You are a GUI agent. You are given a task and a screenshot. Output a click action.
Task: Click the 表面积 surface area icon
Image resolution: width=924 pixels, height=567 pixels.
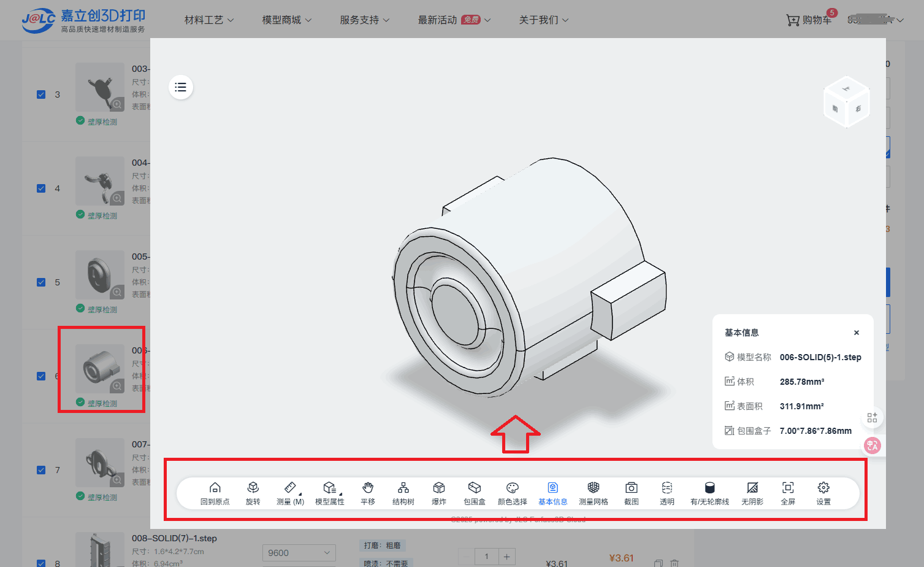coord(730,406)
